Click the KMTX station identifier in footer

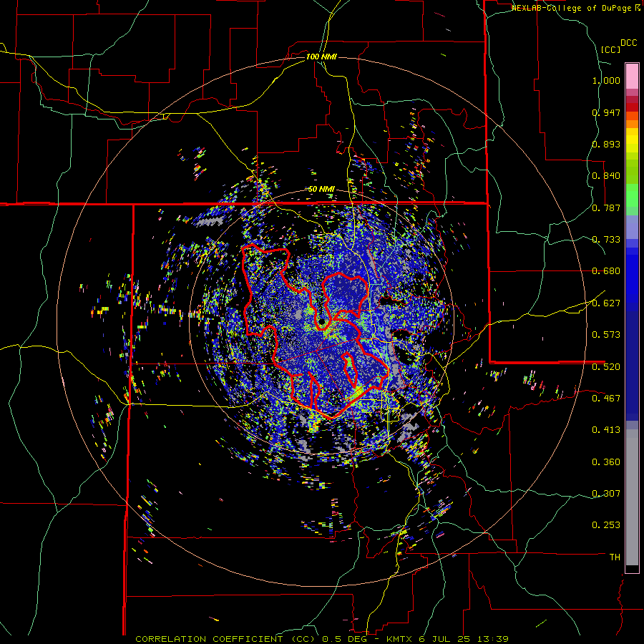(x=401, y=639)
